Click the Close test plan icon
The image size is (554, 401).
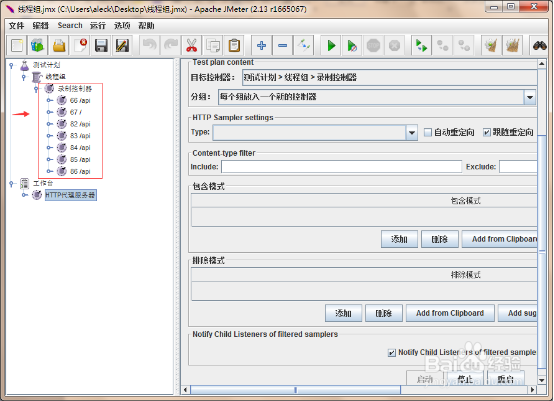click(80, 46)
